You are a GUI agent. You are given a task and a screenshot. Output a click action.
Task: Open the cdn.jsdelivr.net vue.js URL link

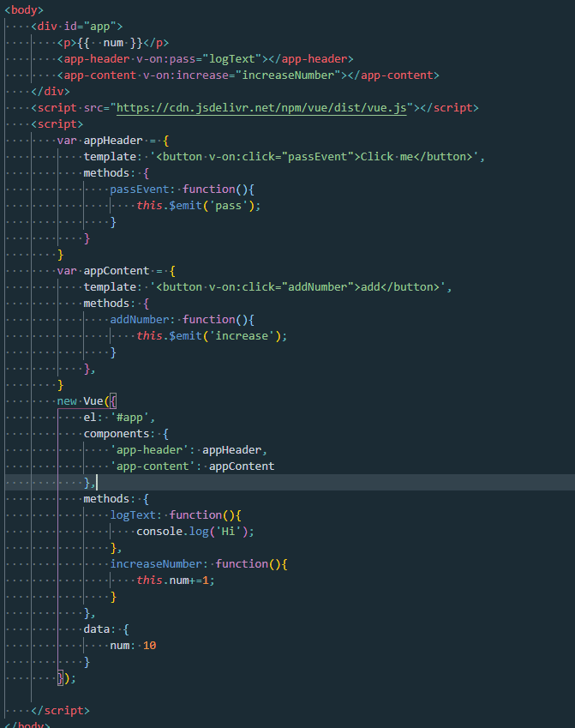[261, 108]
